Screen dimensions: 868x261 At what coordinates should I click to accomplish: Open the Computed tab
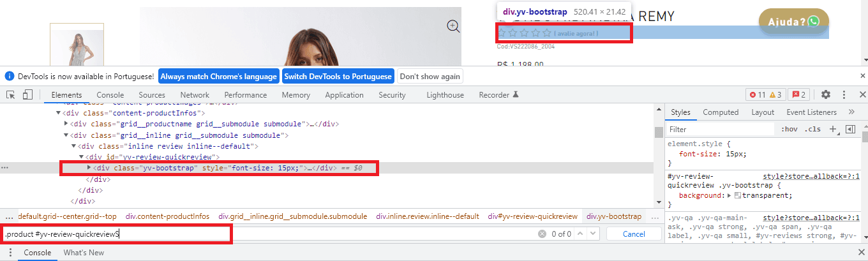coord(721,112)
